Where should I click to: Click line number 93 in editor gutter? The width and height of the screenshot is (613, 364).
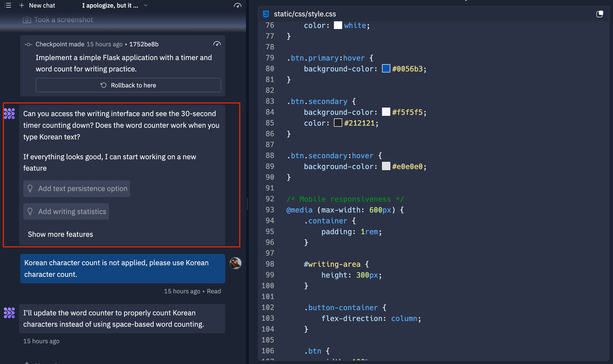click(270, 210)
